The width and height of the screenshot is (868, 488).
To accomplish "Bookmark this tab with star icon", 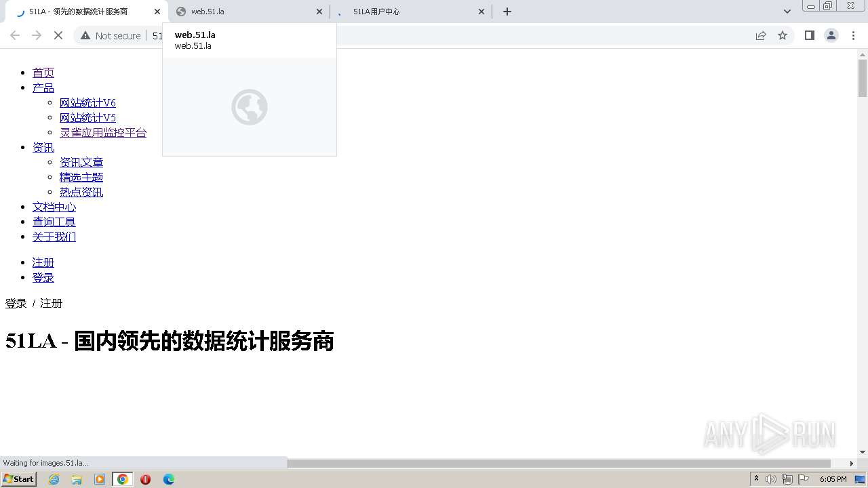I will pyautogui.click(x=783, y=35).
